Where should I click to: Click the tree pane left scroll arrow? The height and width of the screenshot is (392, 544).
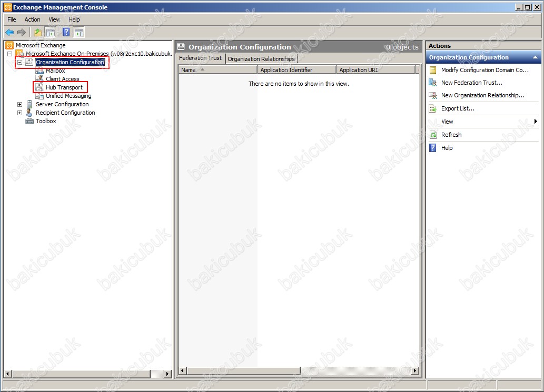pos(7,374)
